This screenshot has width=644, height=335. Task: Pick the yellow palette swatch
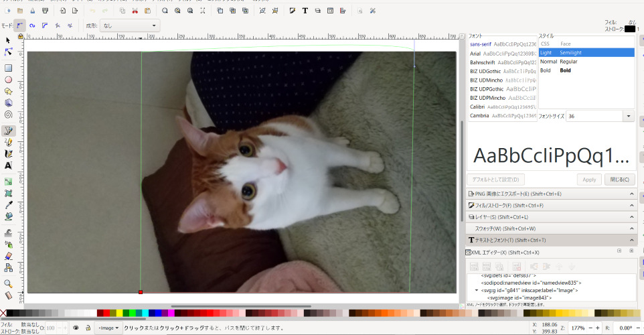click(120, 313)
